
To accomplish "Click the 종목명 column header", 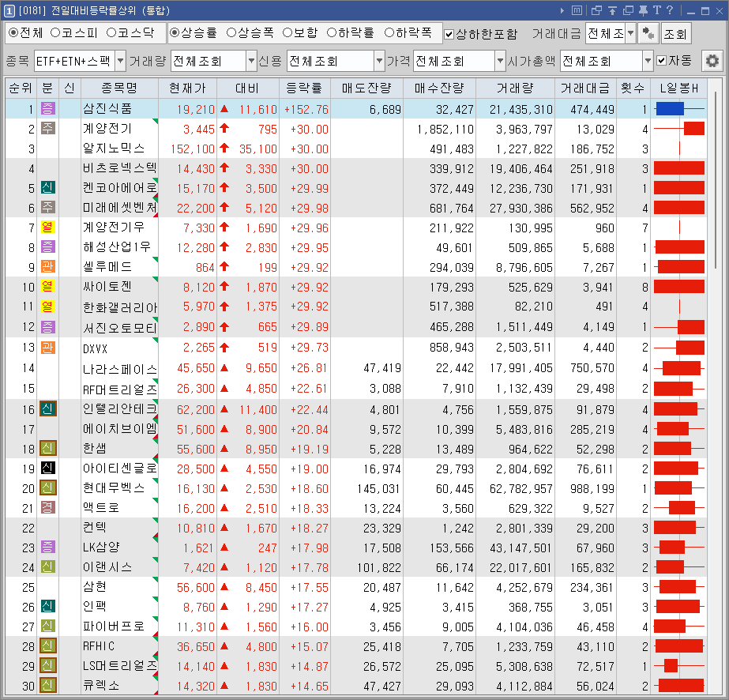I will point(119,88).
